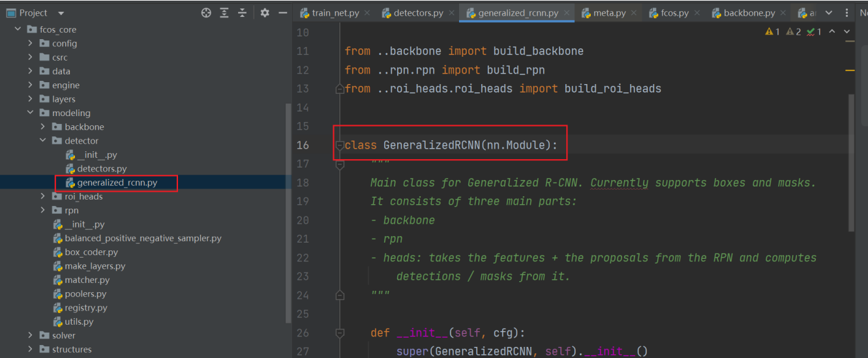Expand the csrc folder
Screen dimensions: 868x358
click(30, 57)
